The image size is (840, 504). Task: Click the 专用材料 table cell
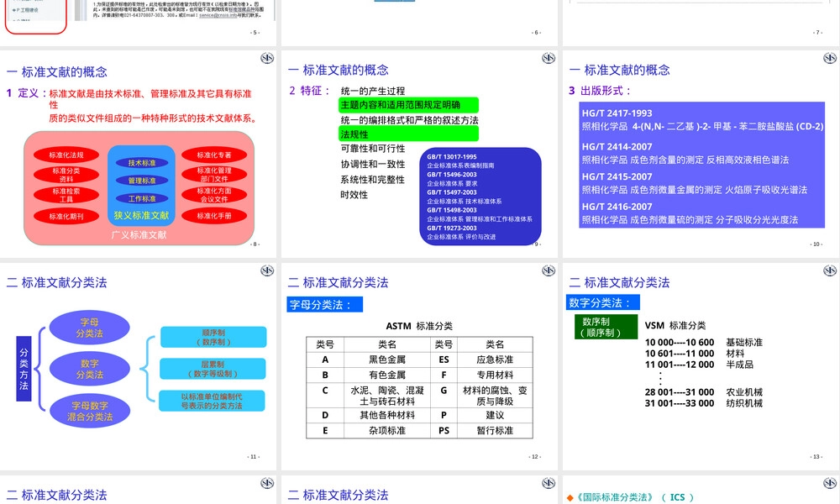[x=495, y=375]
